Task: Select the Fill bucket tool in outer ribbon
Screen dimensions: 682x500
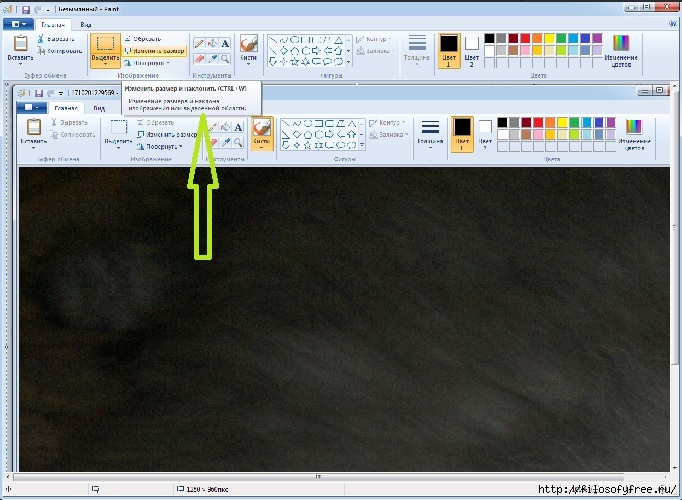Action: pyautogui.click(x=212, y=43)
